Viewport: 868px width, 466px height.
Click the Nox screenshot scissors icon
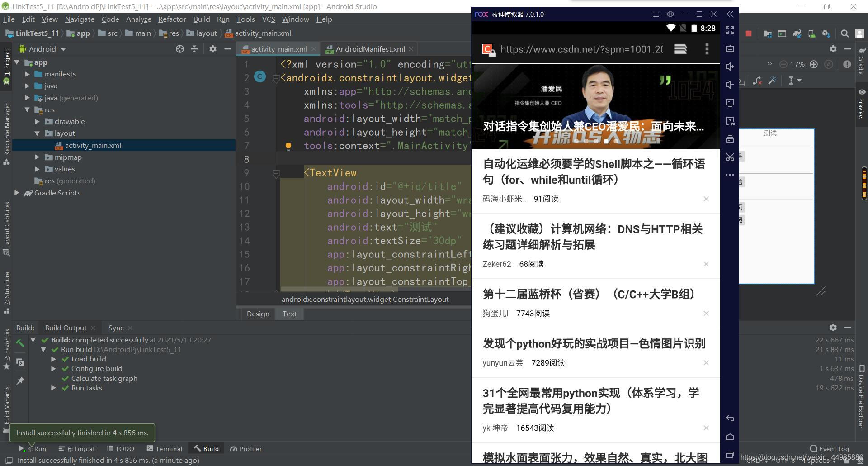730,157
